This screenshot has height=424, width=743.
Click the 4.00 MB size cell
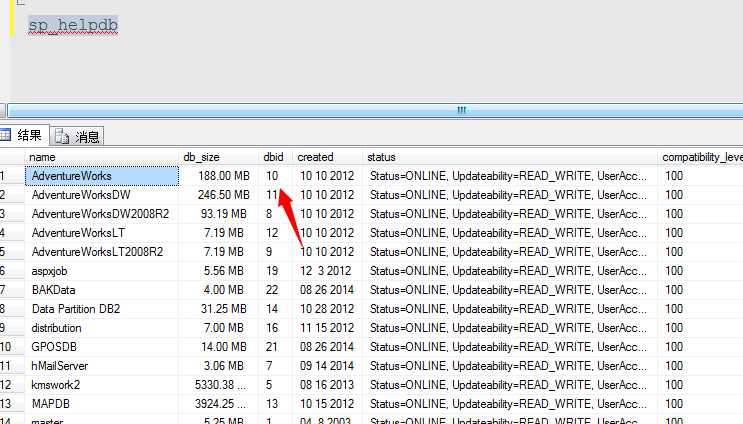point(219,290)
